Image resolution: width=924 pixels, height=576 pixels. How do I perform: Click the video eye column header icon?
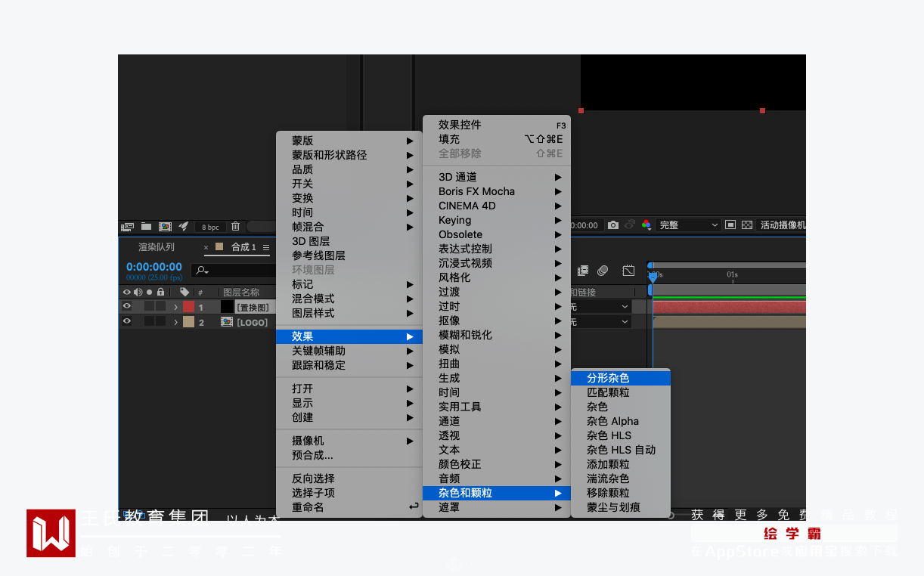127,292
